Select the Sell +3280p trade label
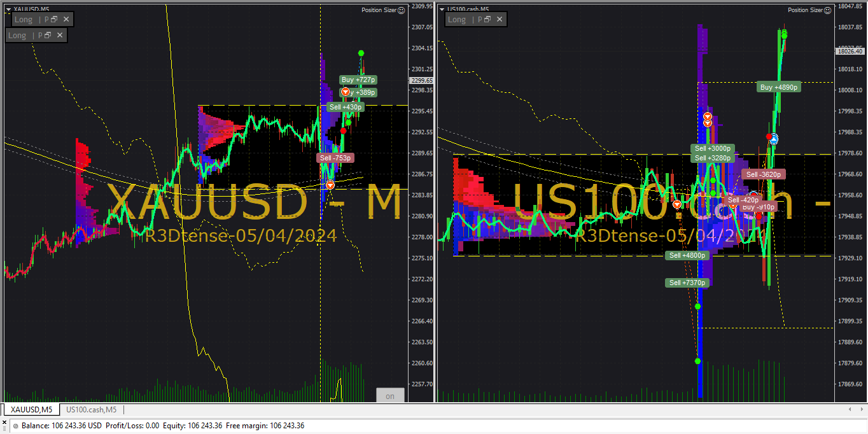 (713, 158)
